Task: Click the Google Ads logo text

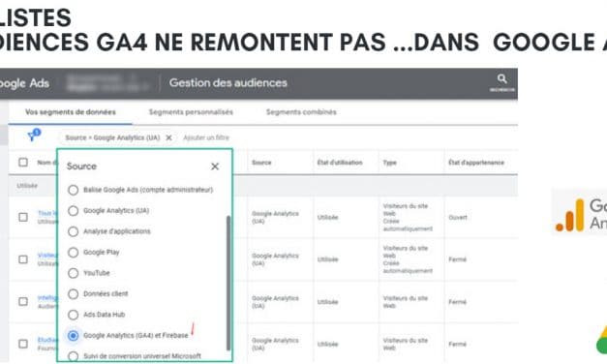Action: 24,83
